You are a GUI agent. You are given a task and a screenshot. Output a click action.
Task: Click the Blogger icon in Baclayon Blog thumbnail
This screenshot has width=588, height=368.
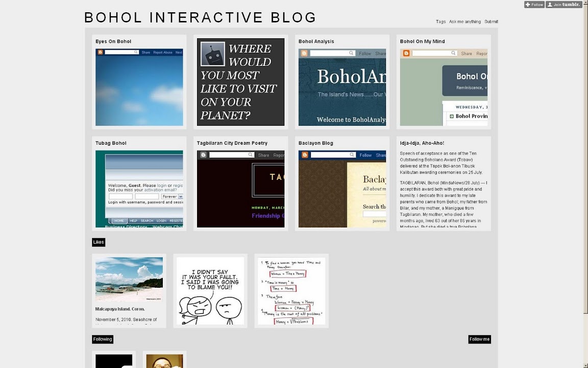305,155
